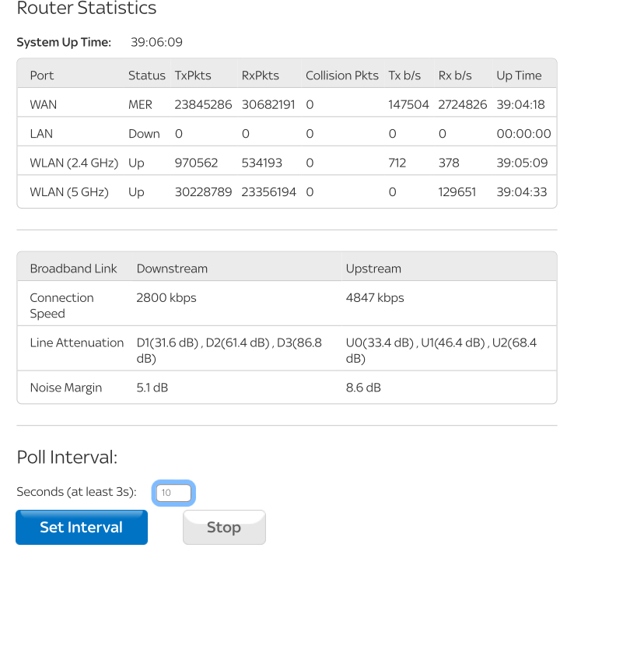Select the WAN port row label
Screen dimensions: 644x646
[x=44, y=104]
